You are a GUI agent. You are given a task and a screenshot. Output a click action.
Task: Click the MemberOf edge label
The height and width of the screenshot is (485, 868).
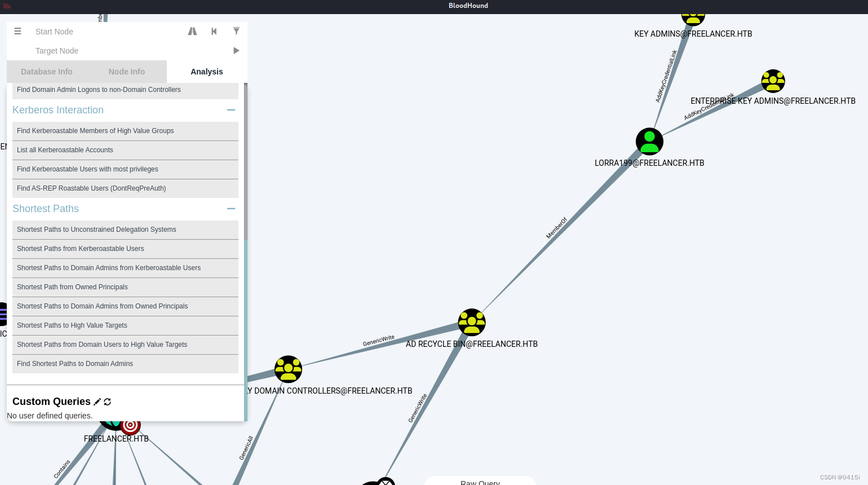tap(556, 228)
